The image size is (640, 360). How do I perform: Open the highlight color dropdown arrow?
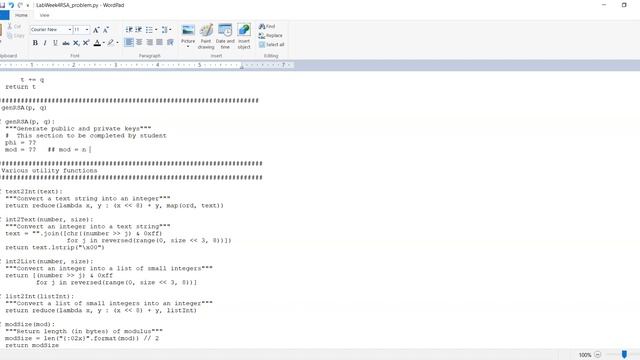pos(117,43)
